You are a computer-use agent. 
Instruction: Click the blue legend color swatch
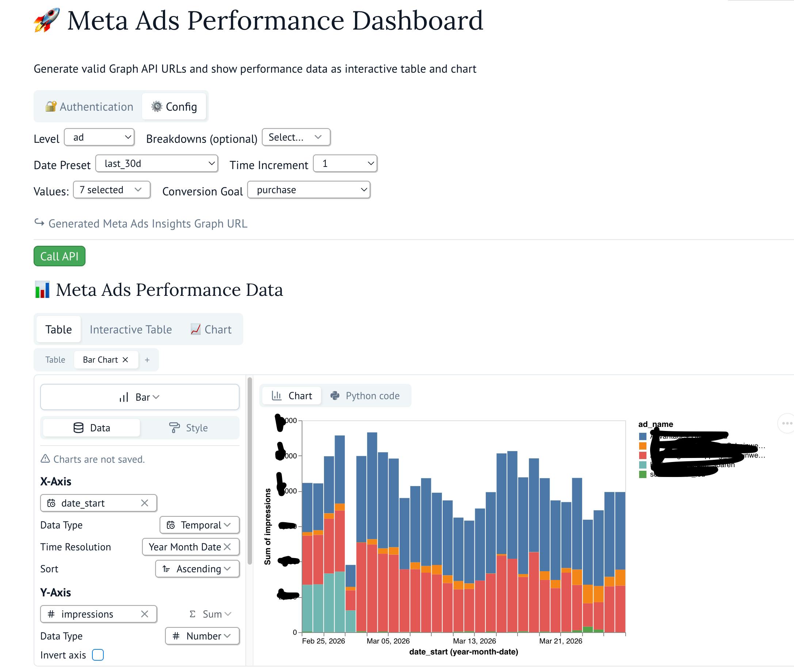point(643,436)
